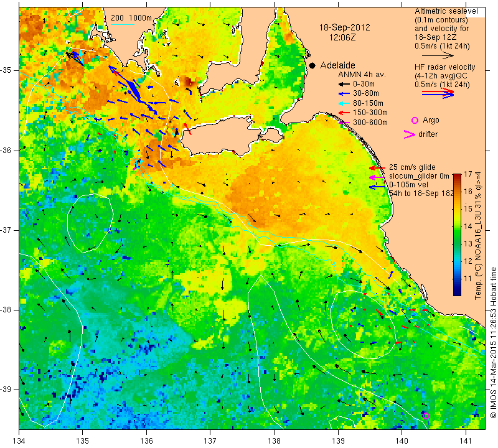Screen dimensions: 498x448
Task: Click the latitude axis label '-36'
Action: (x=7, y=150)
